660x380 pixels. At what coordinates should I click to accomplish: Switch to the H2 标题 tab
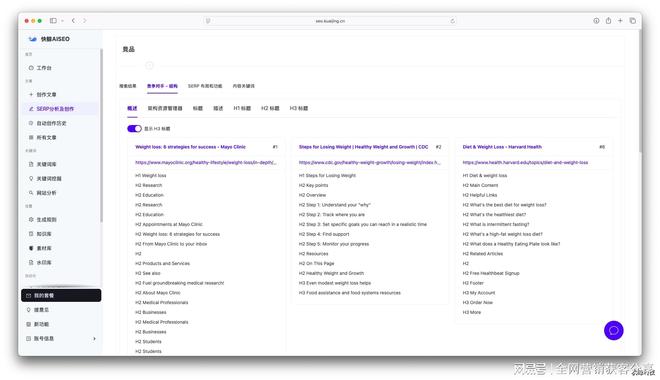click(270, 108)
